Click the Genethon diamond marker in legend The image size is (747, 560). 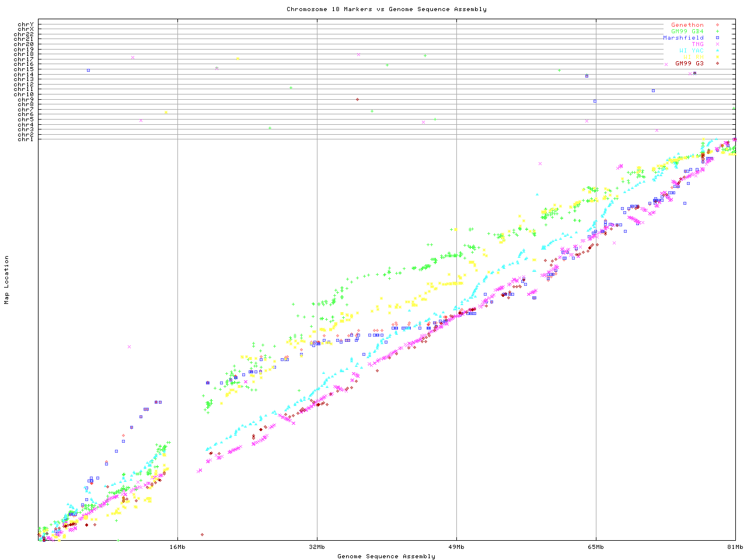coord(717,25)
